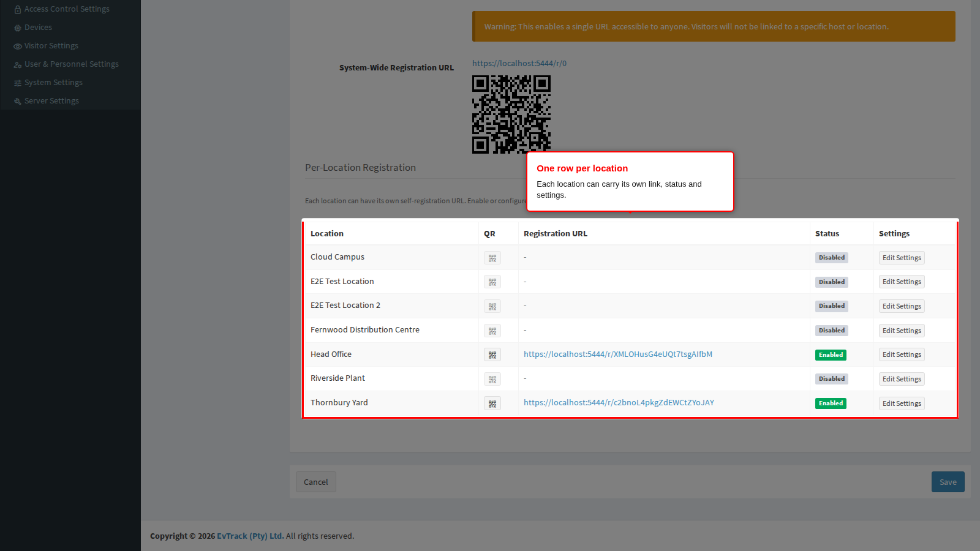The height and width of the screenshot is (551, 980).
Task: Open EvTrack (Pty) Ltd. footer link
Action: [250, 536]
